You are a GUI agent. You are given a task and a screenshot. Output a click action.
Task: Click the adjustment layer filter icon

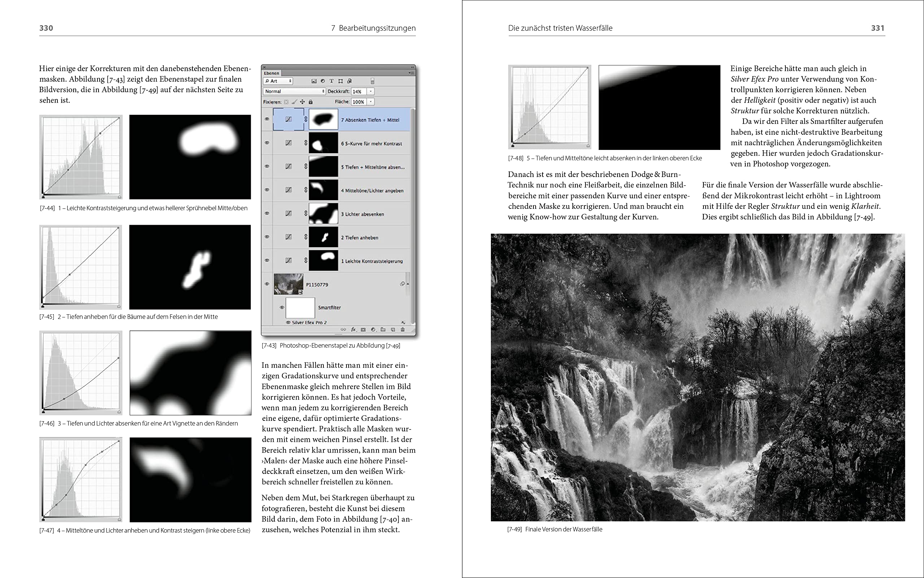[x=323, y=81]
